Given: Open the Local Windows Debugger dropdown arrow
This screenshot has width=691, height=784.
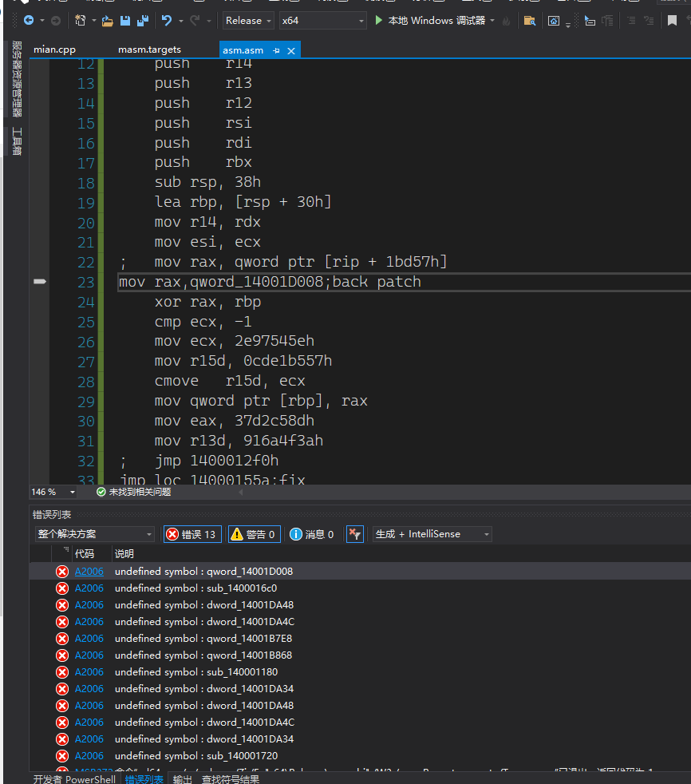Looking at the screenshot, I should 492,21.
